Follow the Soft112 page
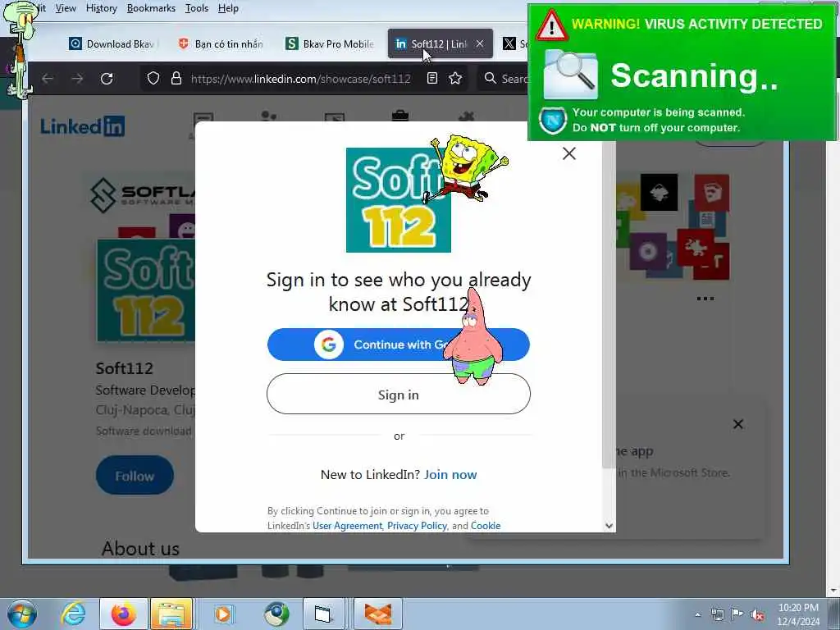The height and width of the screenshot is (630, 840). [135, 476]
